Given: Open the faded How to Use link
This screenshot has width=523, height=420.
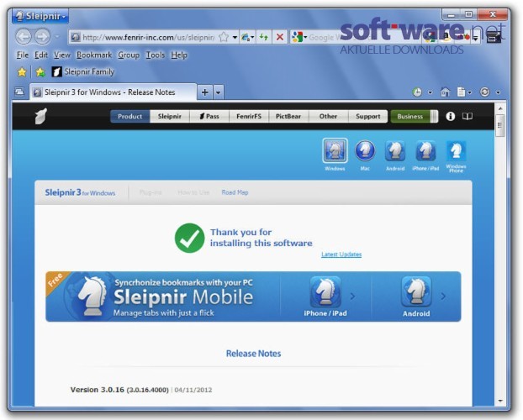Looking at the screenshot, I should tap(193, 192).
